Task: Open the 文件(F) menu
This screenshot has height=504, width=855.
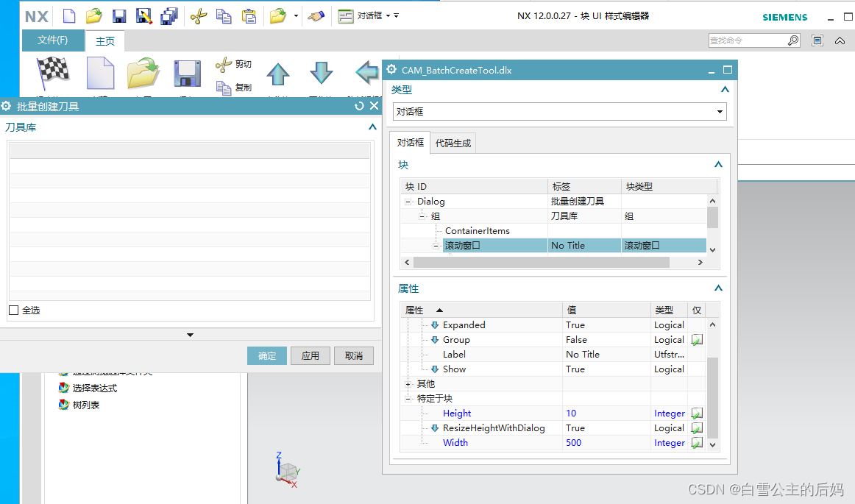Action: [53, 40]
